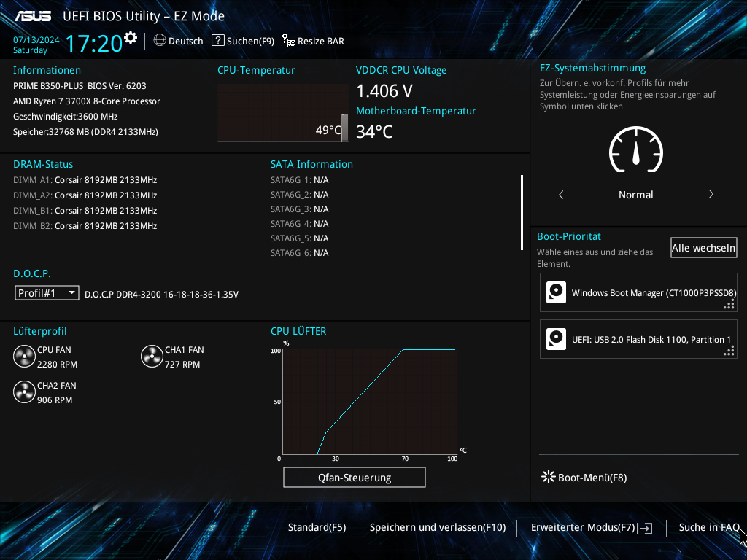Screen dimensions: 747x560
Task: Click the CHA1 FAN icon
Action: (152, 357)
